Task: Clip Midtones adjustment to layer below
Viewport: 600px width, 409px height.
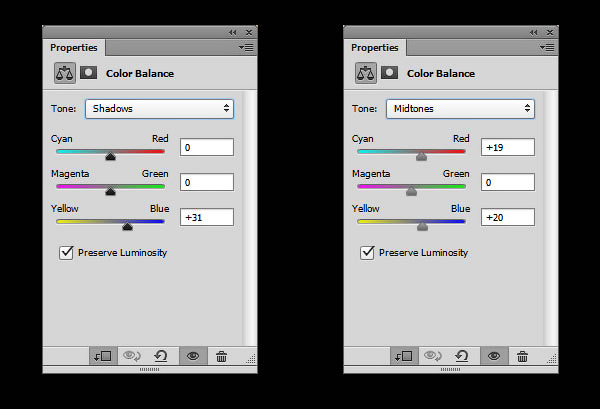Action: 404,357
